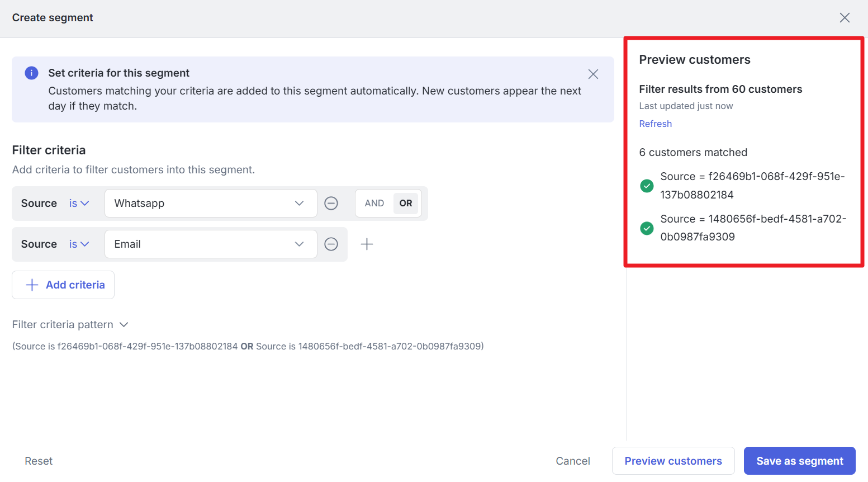Click 'Create segment' dialog title
The height and width of the screenshot is (482, 868).
[53, 18]
